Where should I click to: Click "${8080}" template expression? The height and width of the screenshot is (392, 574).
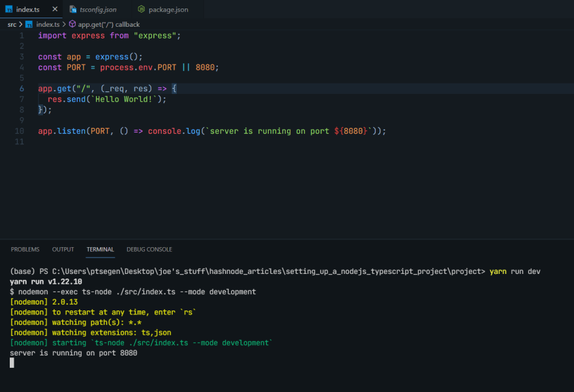point(351,131)
